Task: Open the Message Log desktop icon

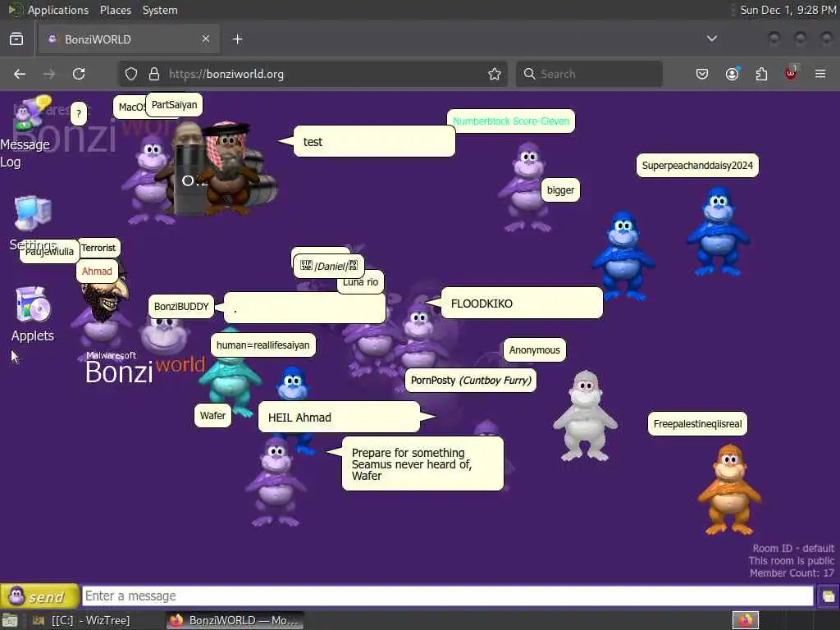Action: [x=32, y=112]
